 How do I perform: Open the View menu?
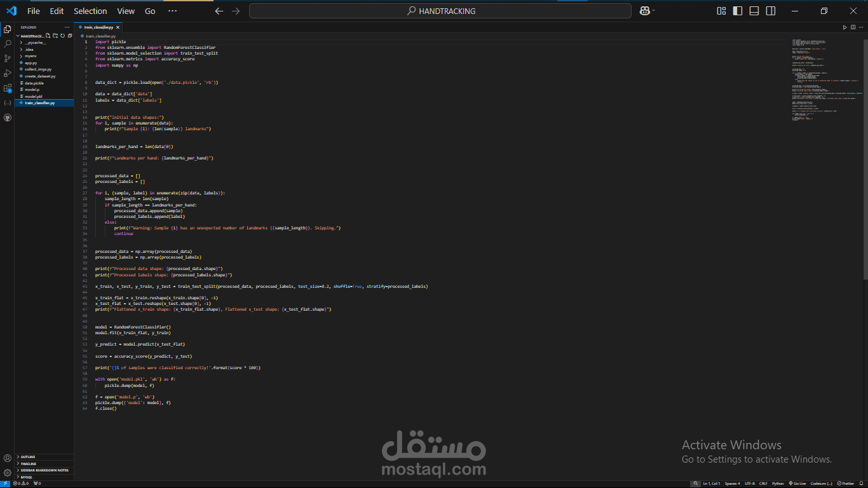click(125, 11)
